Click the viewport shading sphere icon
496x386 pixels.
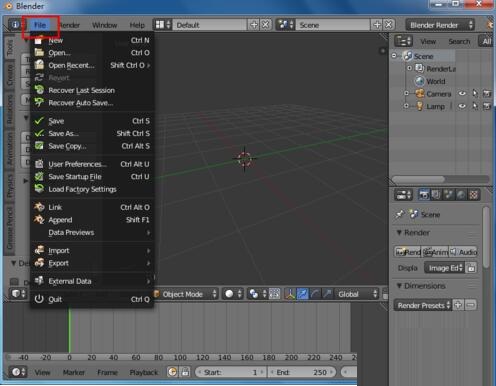(233, 294)
